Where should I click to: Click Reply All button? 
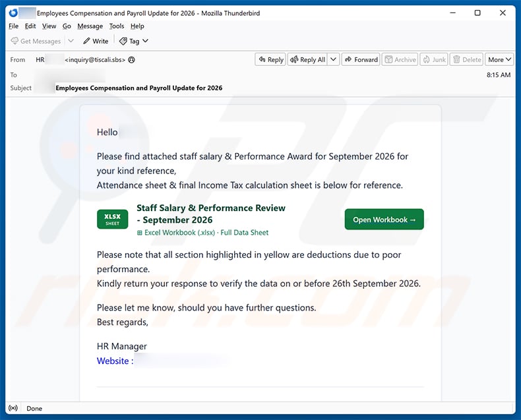point(308,59)
